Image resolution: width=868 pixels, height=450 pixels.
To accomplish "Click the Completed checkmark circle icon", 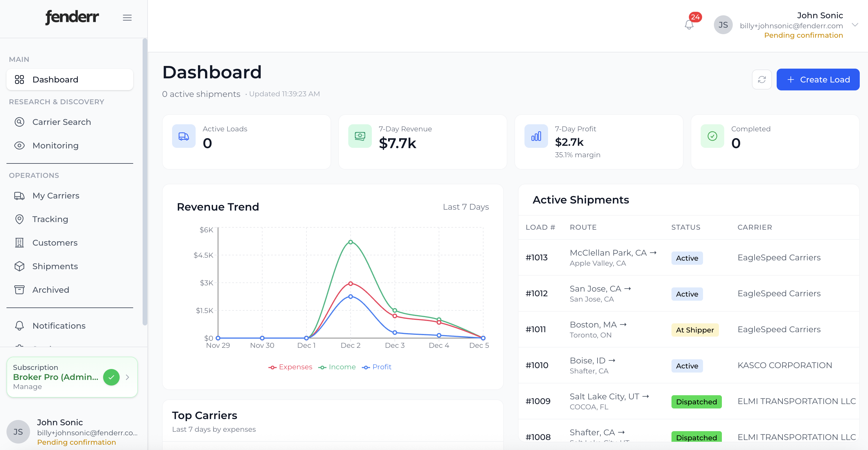I will pyautogui.click(x=712, y=136).
